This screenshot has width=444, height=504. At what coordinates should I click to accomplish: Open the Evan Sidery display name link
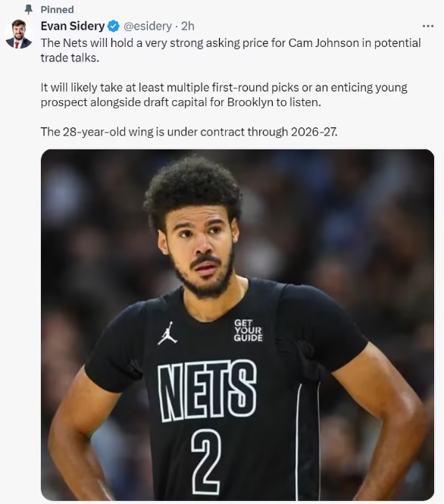tap(73, 26)
